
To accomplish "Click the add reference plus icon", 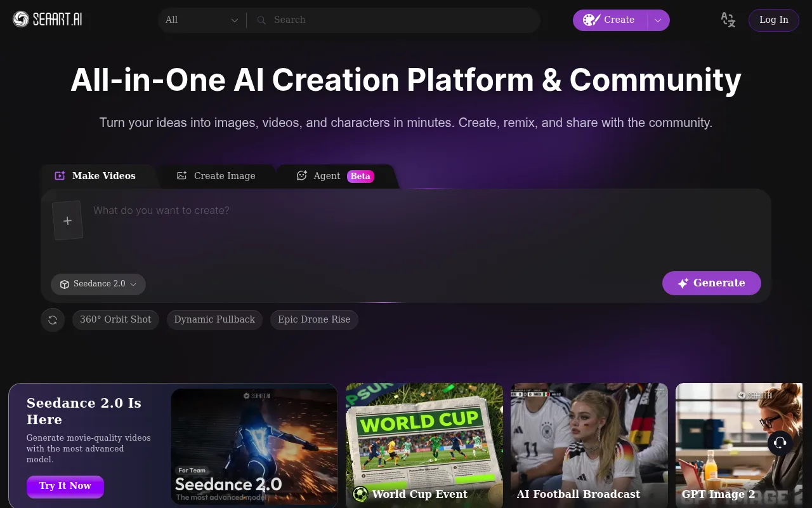I will coord(68,220).
